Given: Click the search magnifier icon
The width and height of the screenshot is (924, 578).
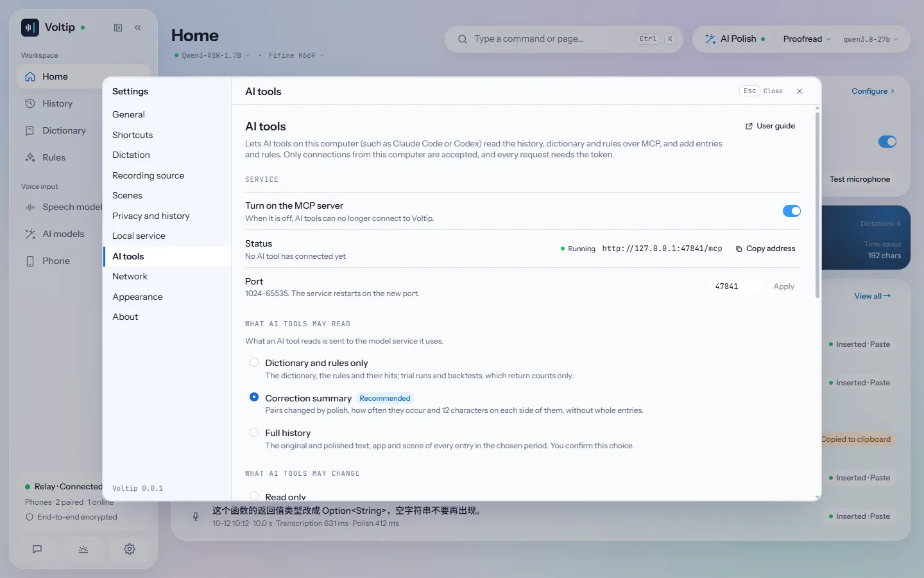Looking at the screenshot, I should click(x=462, y=39).
